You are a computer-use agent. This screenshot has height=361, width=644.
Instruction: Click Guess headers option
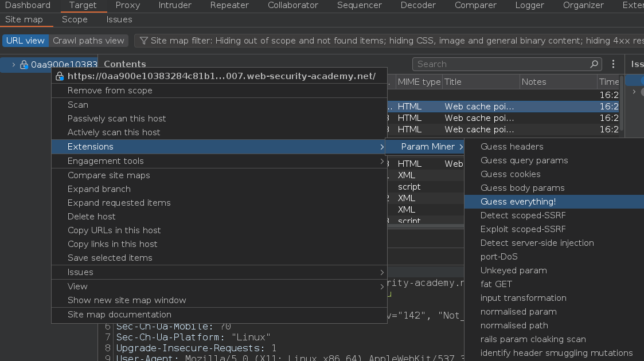512,147
